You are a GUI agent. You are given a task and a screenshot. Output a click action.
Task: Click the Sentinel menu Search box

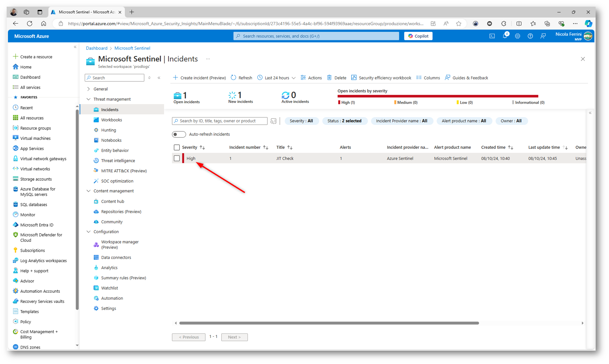point(114,78)
